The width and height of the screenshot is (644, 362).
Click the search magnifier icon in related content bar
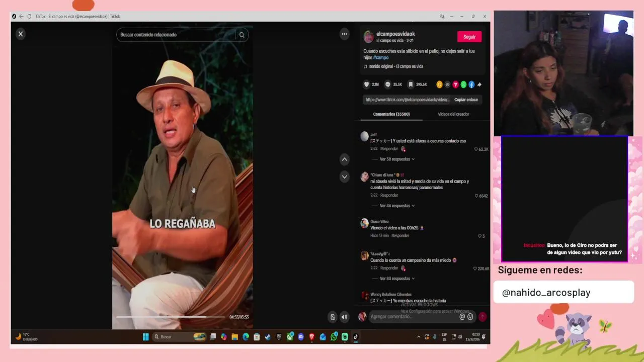[x=242, y=35]
